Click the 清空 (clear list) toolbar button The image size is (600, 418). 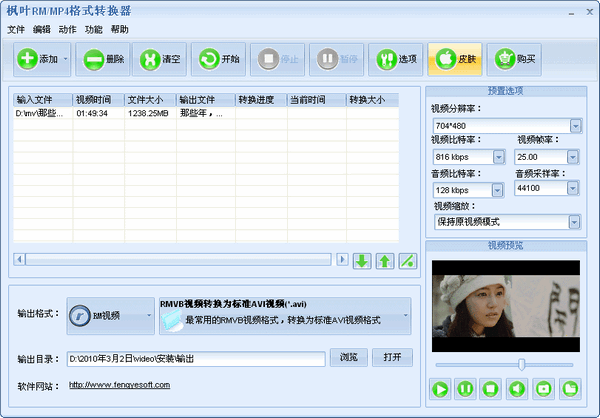tap(161, 59)
